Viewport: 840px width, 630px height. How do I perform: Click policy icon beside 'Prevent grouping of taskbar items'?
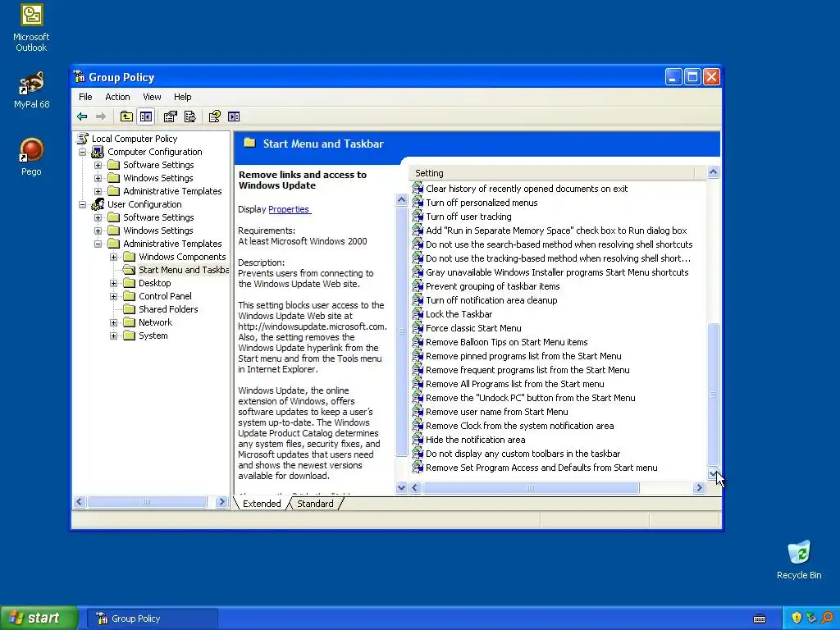pyautogui.click(x=418, y=286)
